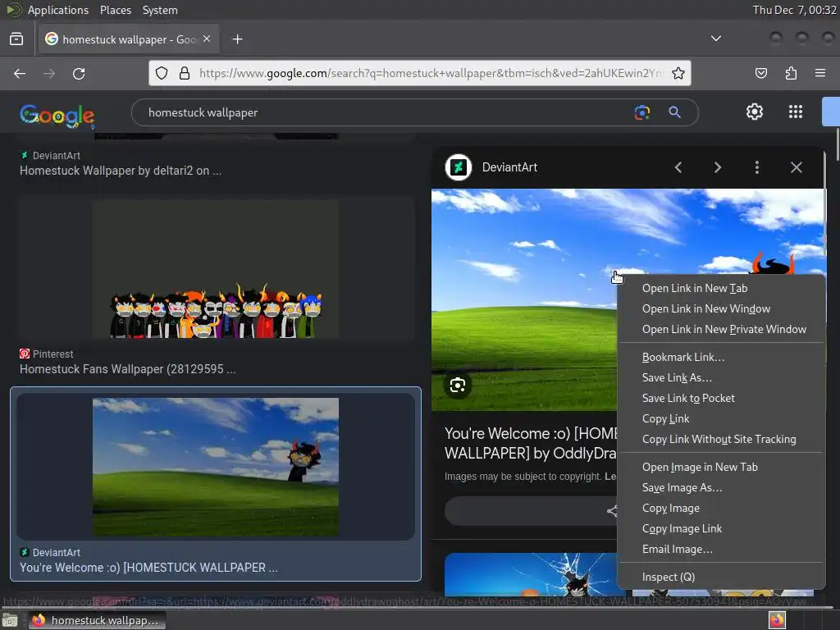Click the tracking protection shield icon

[162, 73]
